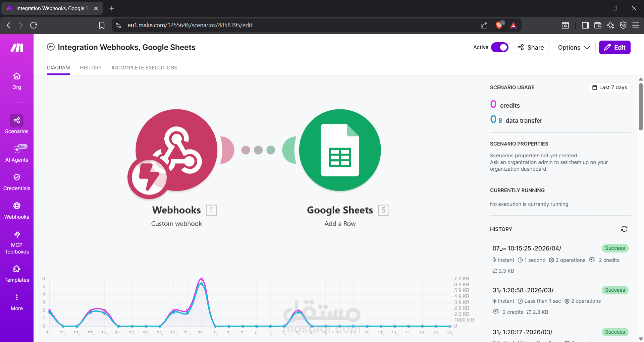Toggle the browser sidebar panel
Viewport: 644px width, 342px height.
click(x=585, y=25)
